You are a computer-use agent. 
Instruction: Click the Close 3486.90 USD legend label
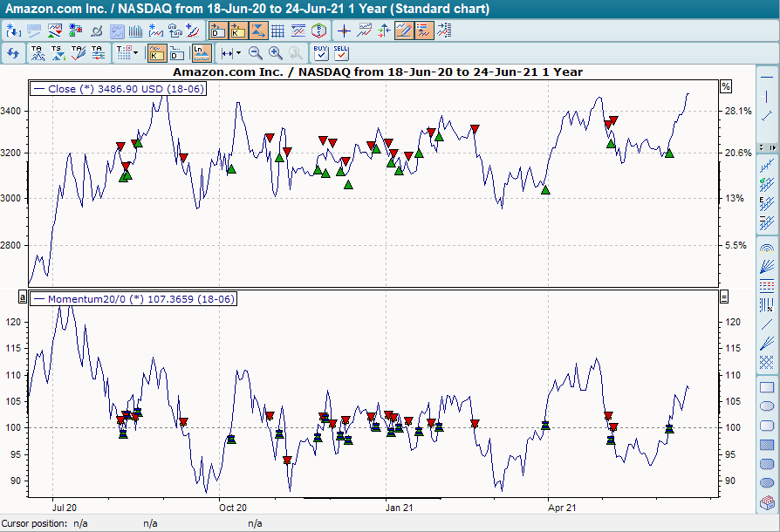click(113, 88)
